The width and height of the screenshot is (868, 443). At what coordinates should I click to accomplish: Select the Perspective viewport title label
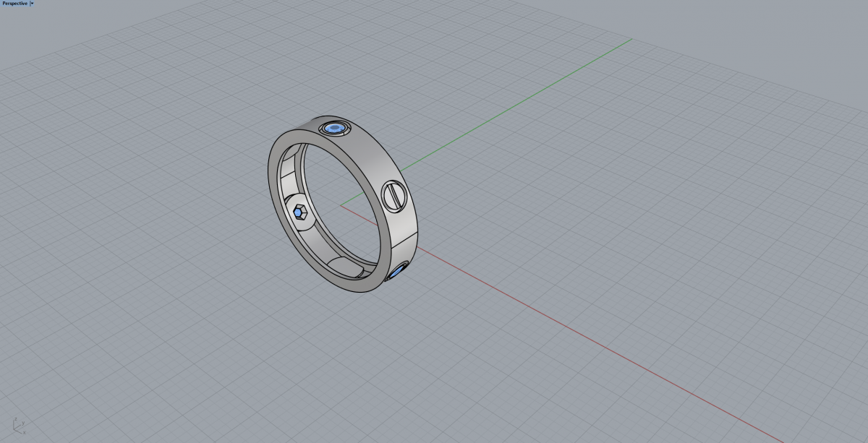pyautogui.click(x=14, y=4)
